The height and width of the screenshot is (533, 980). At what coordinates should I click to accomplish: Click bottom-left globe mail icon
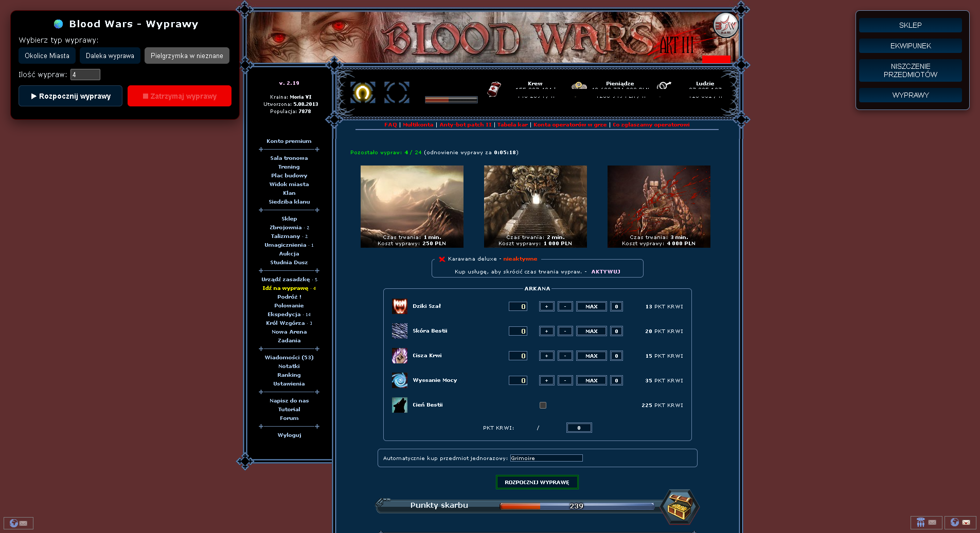19,523
